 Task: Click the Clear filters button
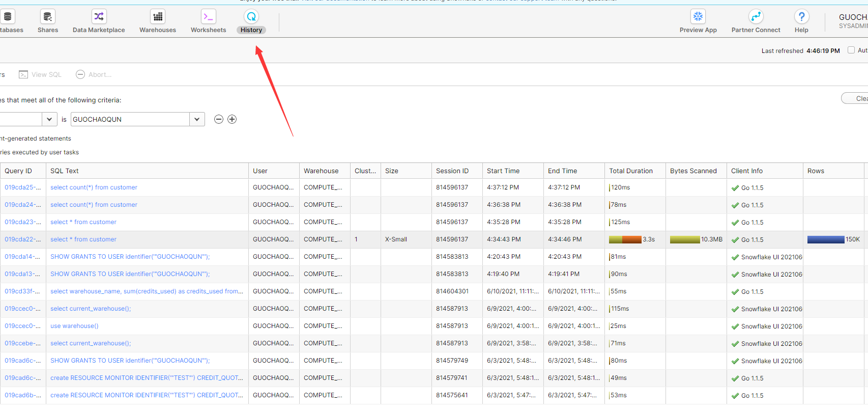coord(855,98)
